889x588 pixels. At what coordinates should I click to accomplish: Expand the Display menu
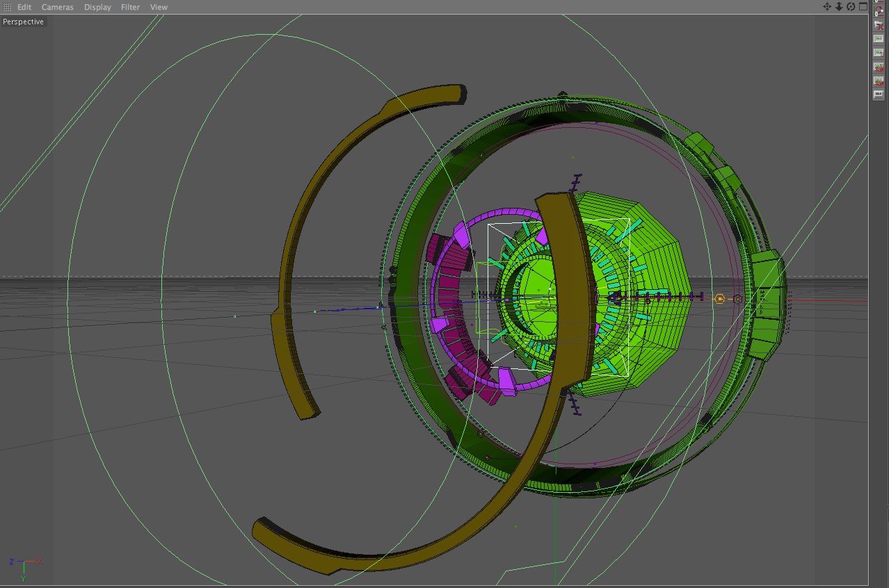pos(97,7)
